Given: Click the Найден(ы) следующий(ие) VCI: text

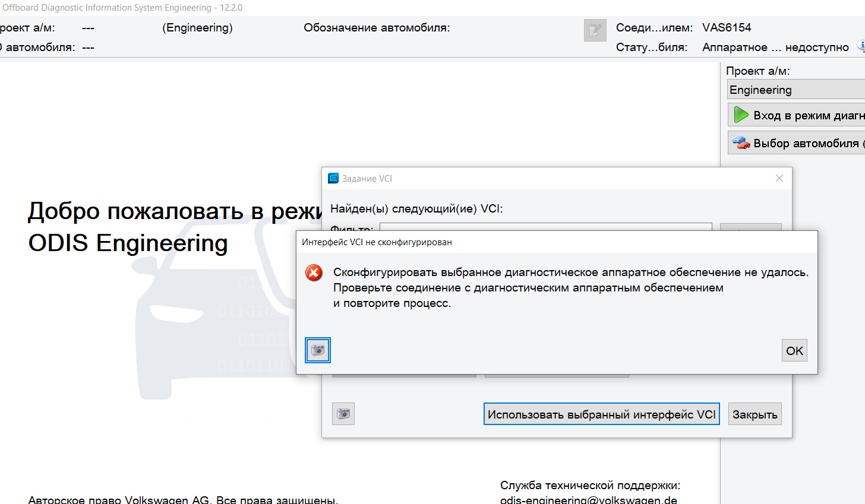Looking at the screenshot, I should (x=416, y=208).
